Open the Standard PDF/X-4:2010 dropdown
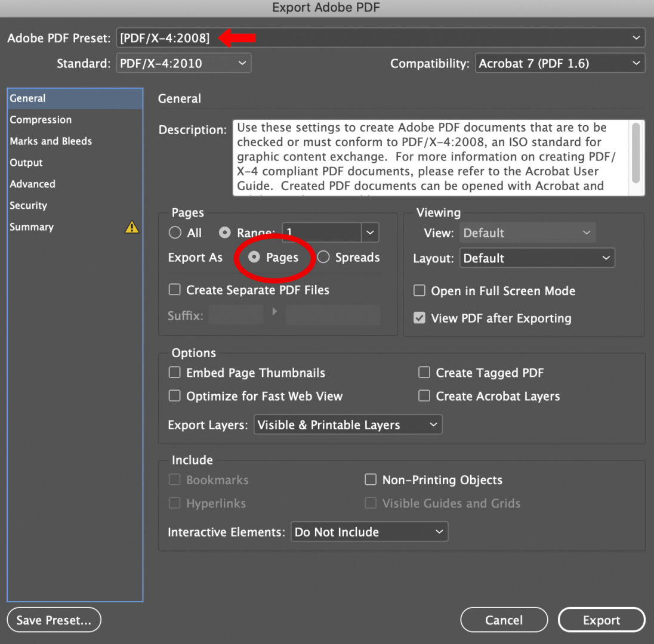This screenshot has height=644, width=654. click(x=184, y=63)
